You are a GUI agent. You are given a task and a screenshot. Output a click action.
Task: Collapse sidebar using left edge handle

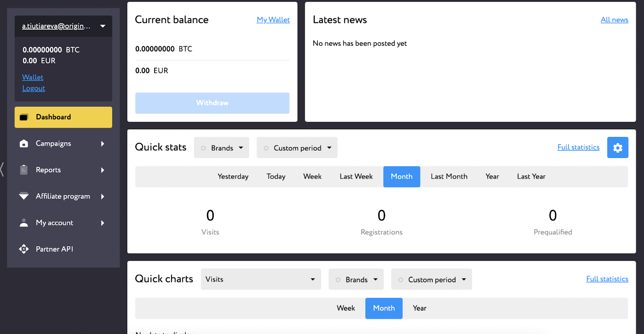pyautogui.click(x=2, y=169)
